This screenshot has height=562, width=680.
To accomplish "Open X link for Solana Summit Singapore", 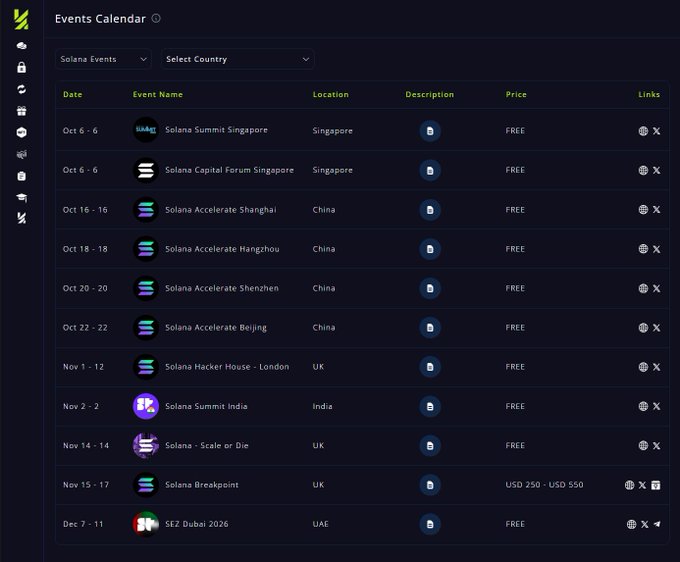I will click(x=657, y=131).
